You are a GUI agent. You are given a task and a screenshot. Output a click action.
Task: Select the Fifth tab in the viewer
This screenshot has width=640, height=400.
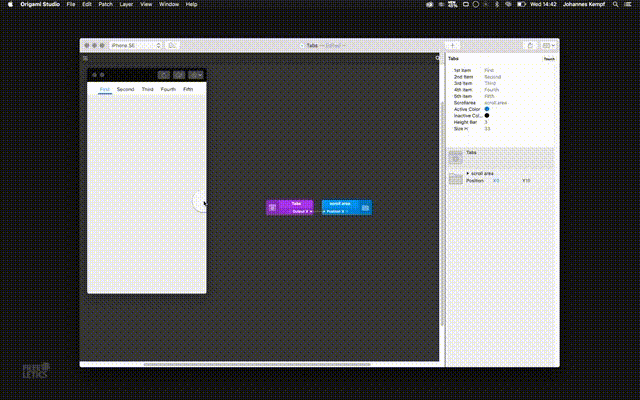(x=188, y=89)
